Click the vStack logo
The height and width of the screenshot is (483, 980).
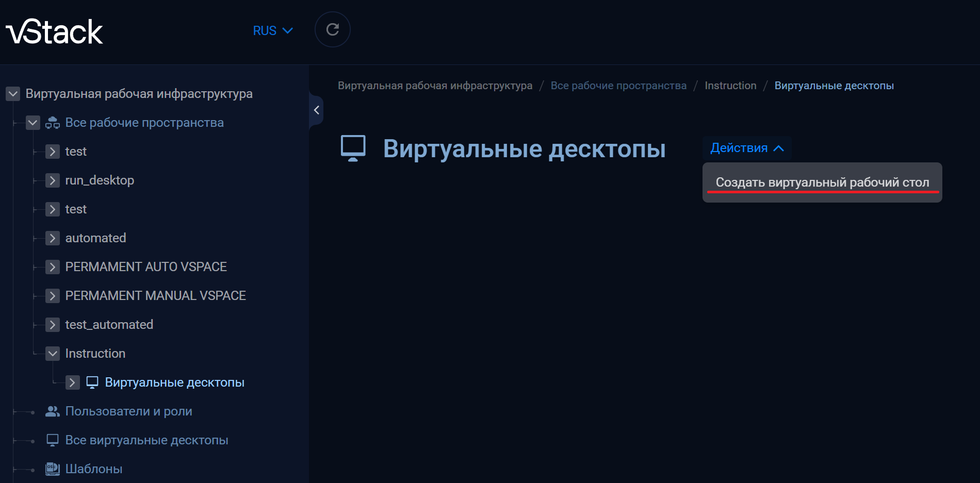click(x=54, y=31)
